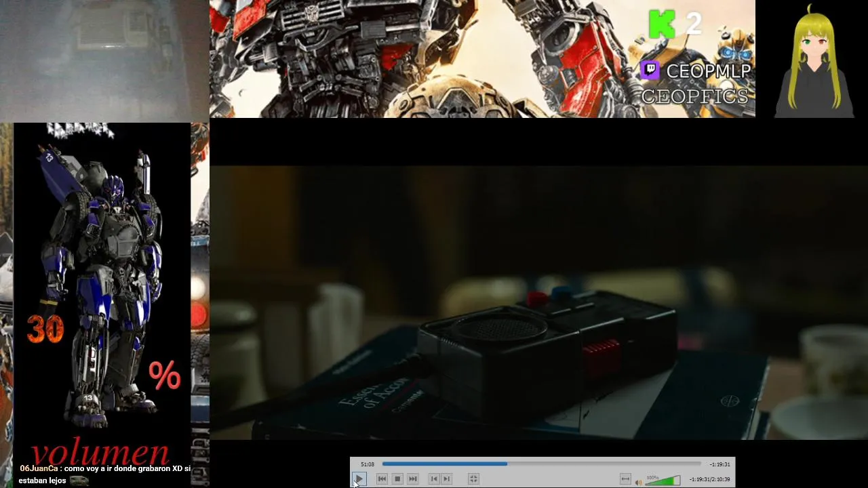Toggle fullscreen mode in the player

(473, 479)
